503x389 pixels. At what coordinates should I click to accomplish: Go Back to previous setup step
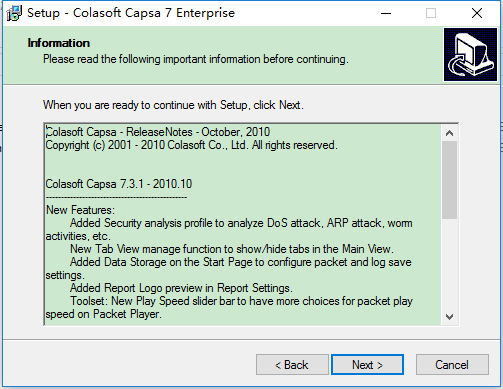[292, 365]
